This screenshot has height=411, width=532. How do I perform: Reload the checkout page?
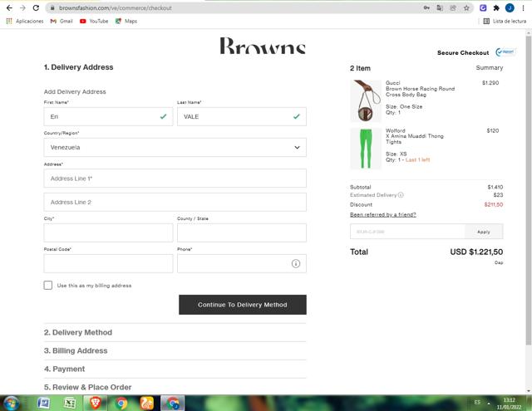pos(36,7)
